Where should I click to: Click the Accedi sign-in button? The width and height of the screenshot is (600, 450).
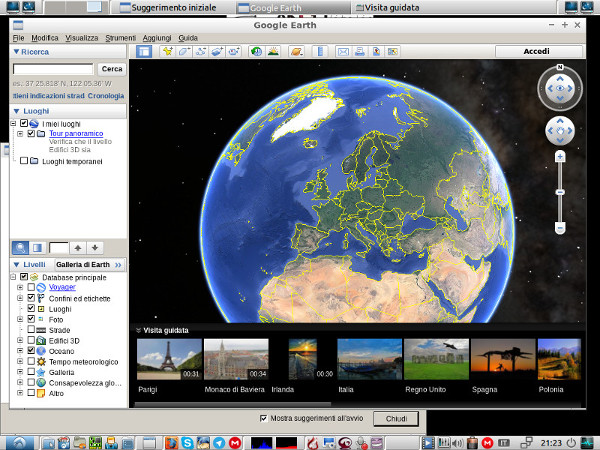coord(539,51)
